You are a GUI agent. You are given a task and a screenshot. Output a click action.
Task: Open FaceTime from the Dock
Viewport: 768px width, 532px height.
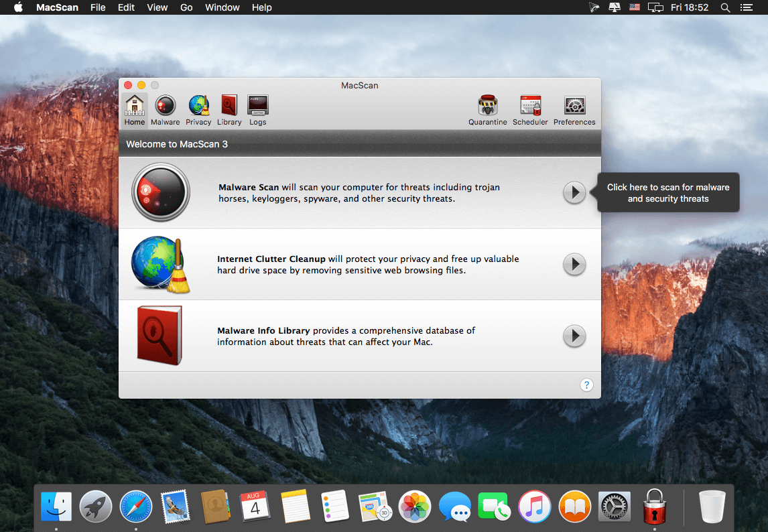494,507
